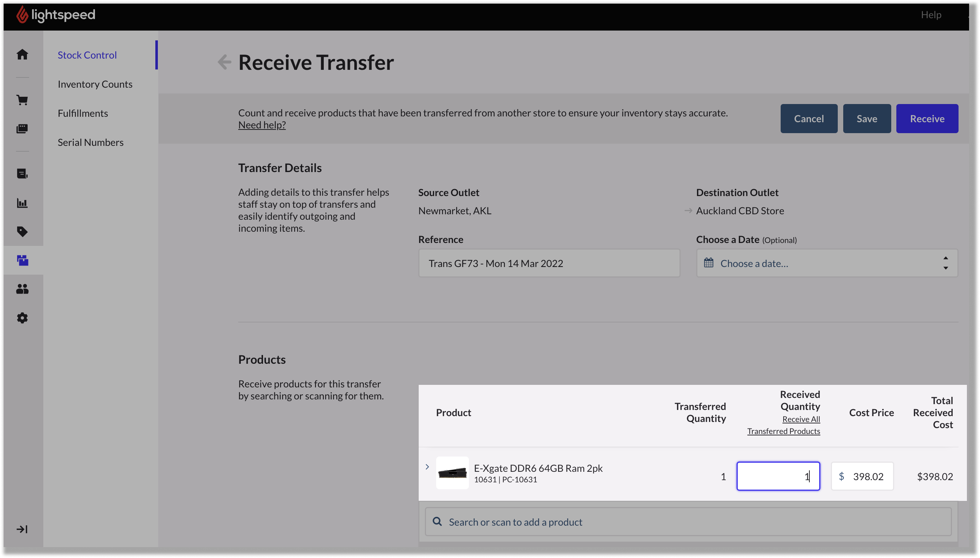980x558 pixels.
Task: Open the Reporting bar chart icon
Action: pyautogui.click(x=22, y=203)
